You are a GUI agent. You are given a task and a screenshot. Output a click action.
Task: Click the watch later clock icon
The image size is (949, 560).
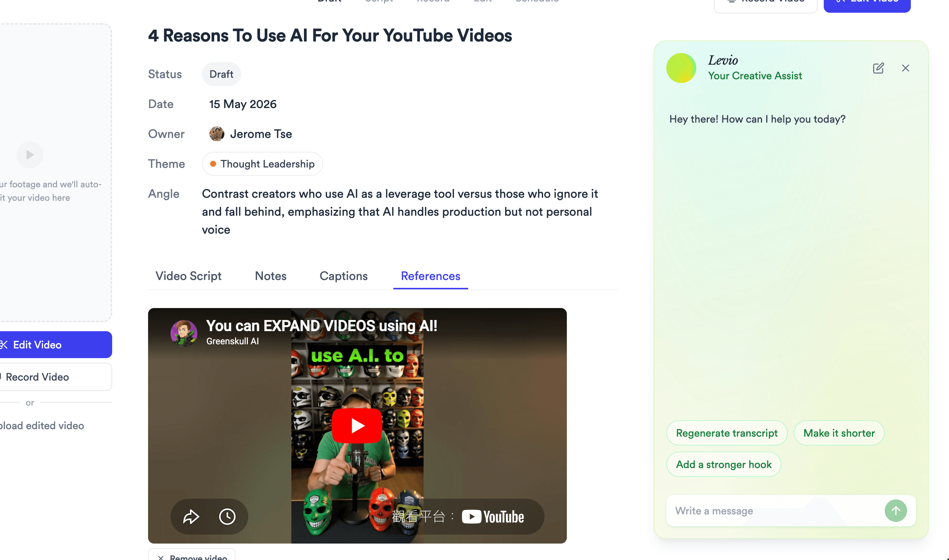(227, 517)
